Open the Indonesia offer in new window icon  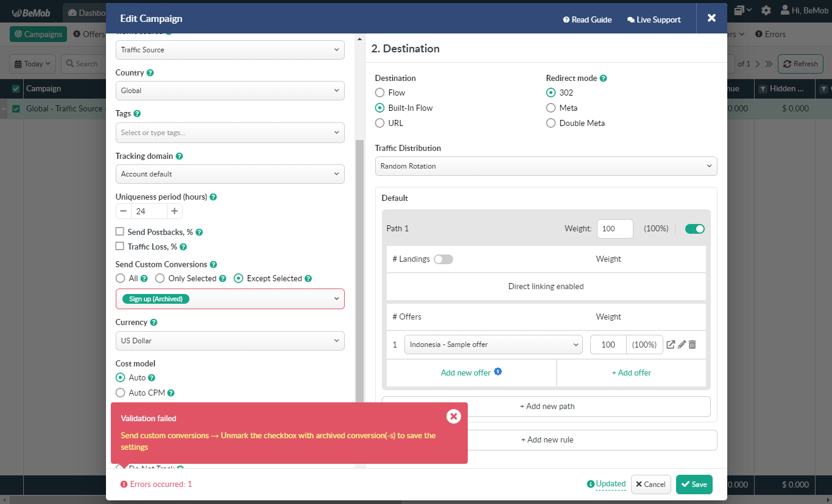pyautogui.click(x=671, y=345)
